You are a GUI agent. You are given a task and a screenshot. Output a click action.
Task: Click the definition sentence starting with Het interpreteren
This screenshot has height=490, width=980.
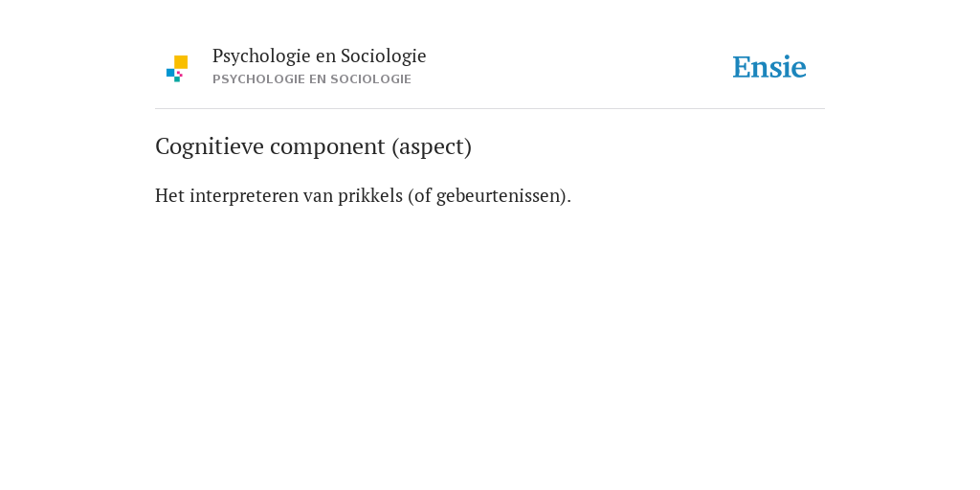coord(363,195)
